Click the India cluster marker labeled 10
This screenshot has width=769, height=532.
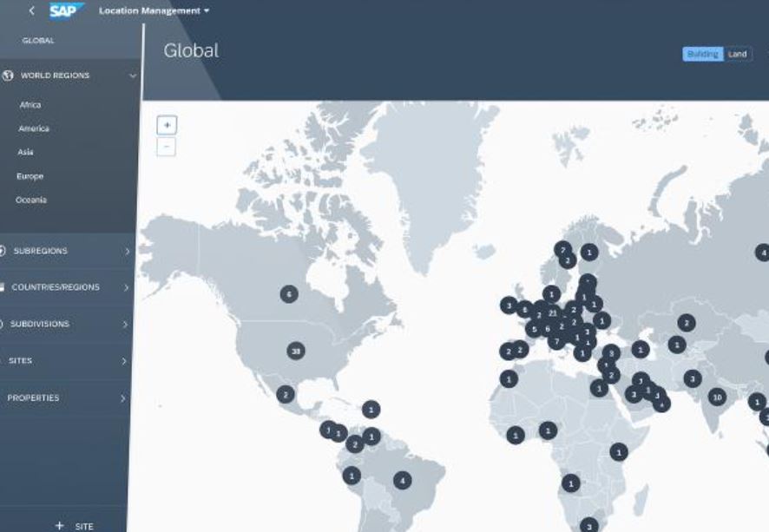pos(718,397)
